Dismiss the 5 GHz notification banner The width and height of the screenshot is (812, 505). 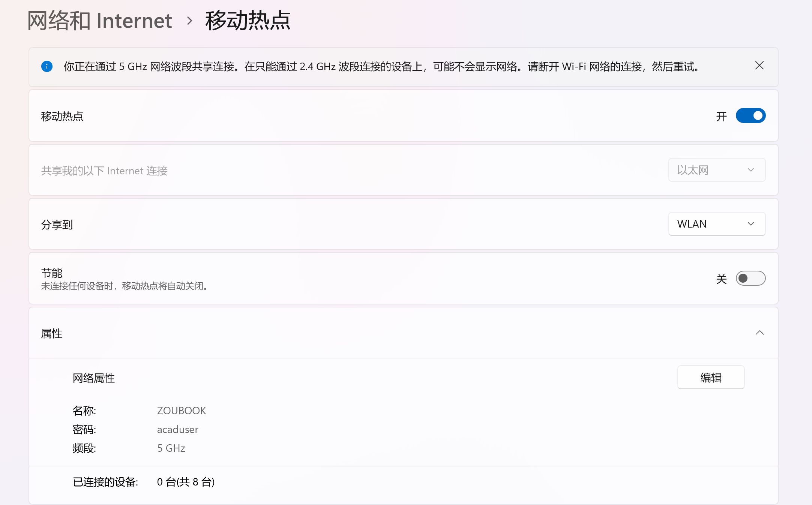point(759,66)
